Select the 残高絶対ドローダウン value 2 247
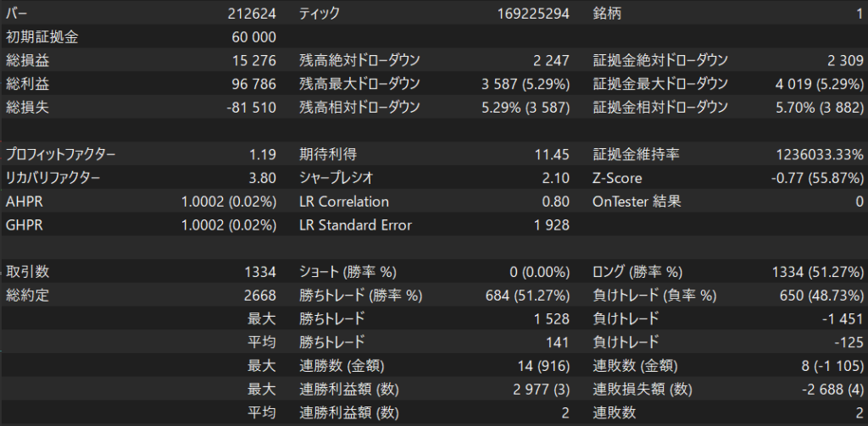This screenshot has width=868, height=426. [x=551, y=61]
